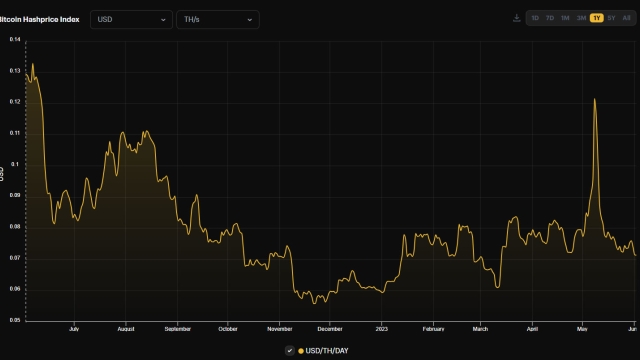Click the 0.12 y-axis value
The image size is (640, 360).
click(15, 102)
